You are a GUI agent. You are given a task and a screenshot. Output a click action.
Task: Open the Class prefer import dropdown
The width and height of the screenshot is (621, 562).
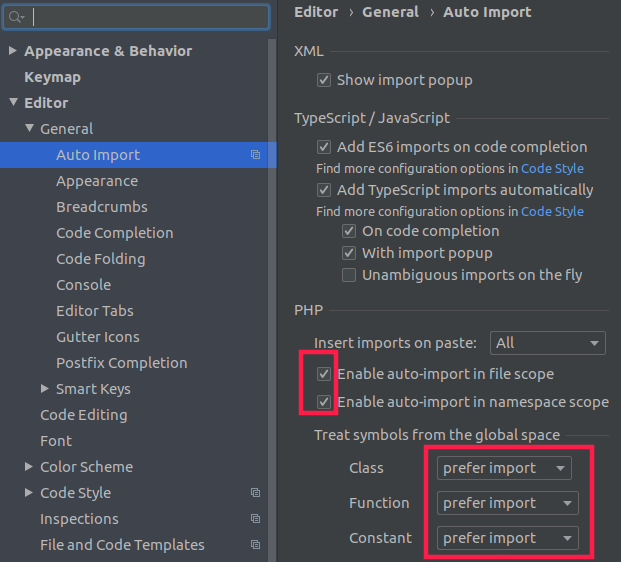pos(505,468)
